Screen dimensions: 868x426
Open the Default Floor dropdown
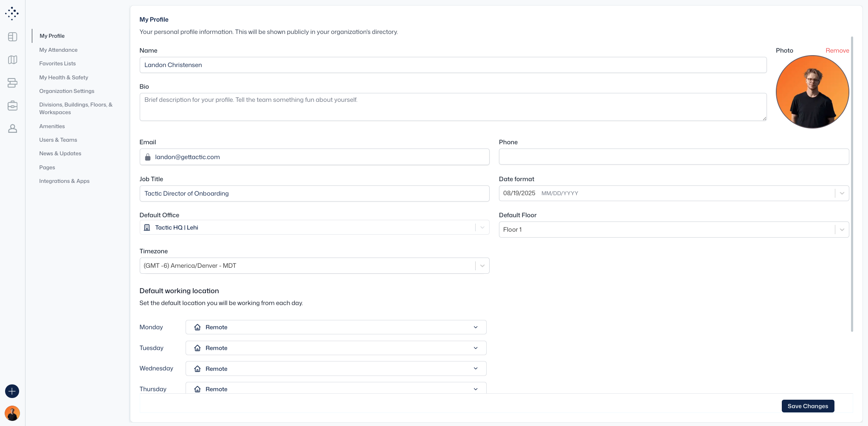843,230
